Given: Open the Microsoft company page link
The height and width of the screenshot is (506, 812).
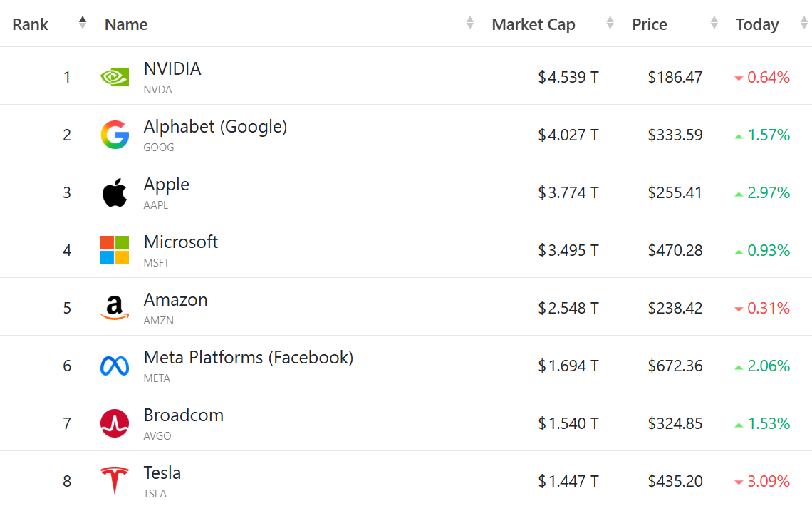Looking at the screenshot, I should click(181, 242).
